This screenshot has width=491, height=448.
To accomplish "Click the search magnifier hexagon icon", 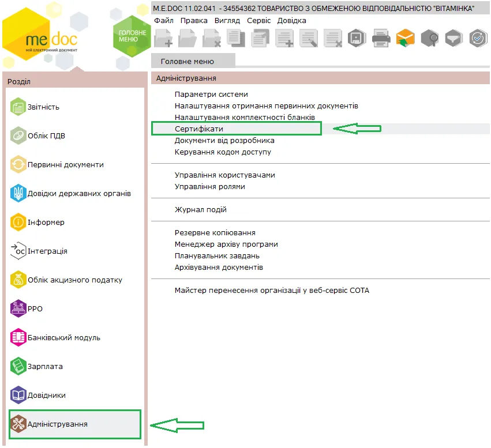I will pos(430,38).
